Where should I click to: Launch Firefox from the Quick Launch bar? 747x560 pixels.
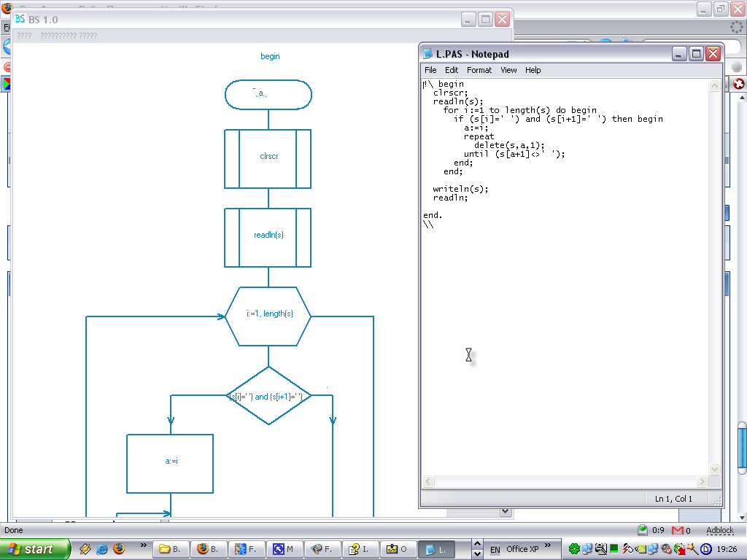click(119, 549)
